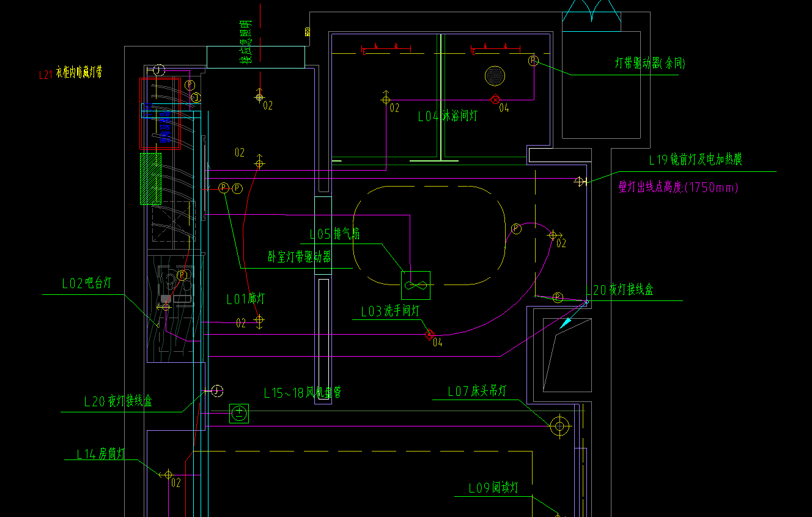Select the J junction circle near L20夜灯接线盒 leader
The image size is (812, 517).
[217, 390]
